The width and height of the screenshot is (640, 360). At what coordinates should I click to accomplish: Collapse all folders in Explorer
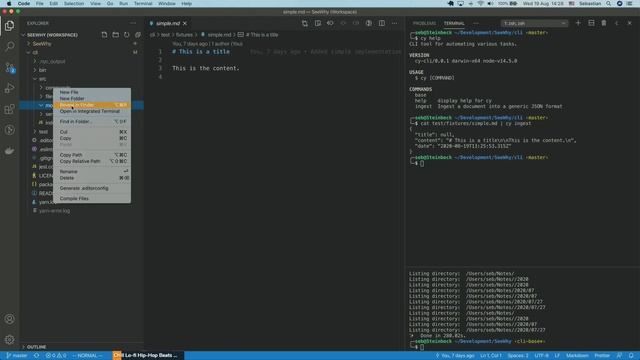pos(138,35)
